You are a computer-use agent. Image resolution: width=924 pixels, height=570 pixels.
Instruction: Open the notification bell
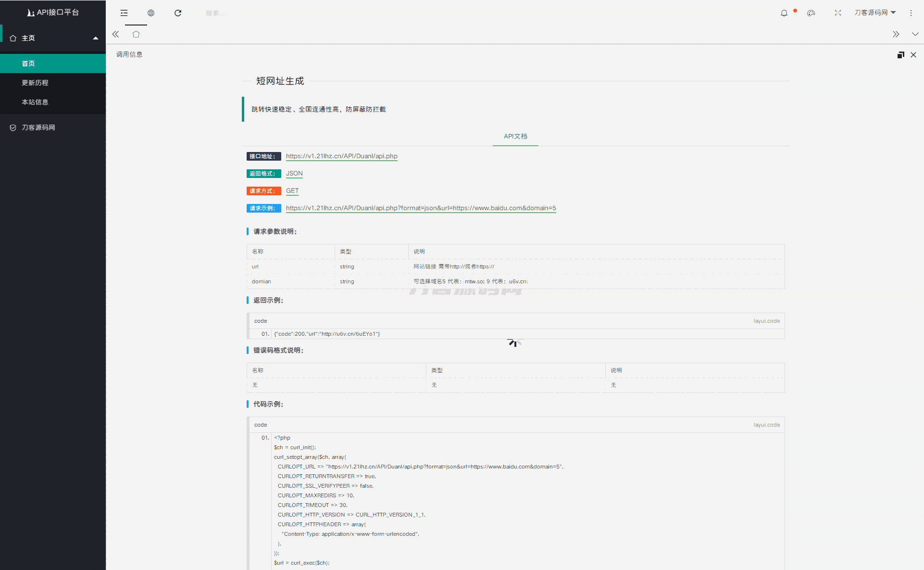(784, 13)
